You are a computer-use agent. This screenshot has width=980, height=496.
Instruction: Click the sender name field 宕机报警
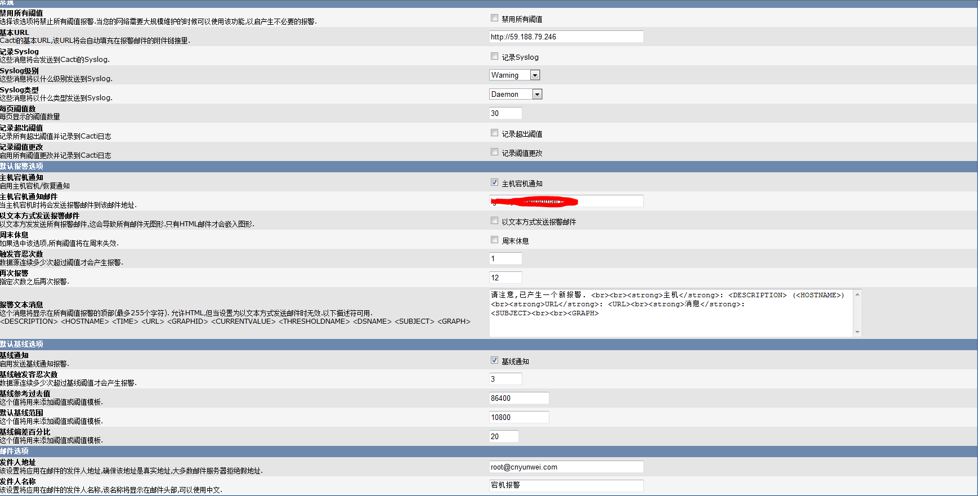tap(566, 485)
